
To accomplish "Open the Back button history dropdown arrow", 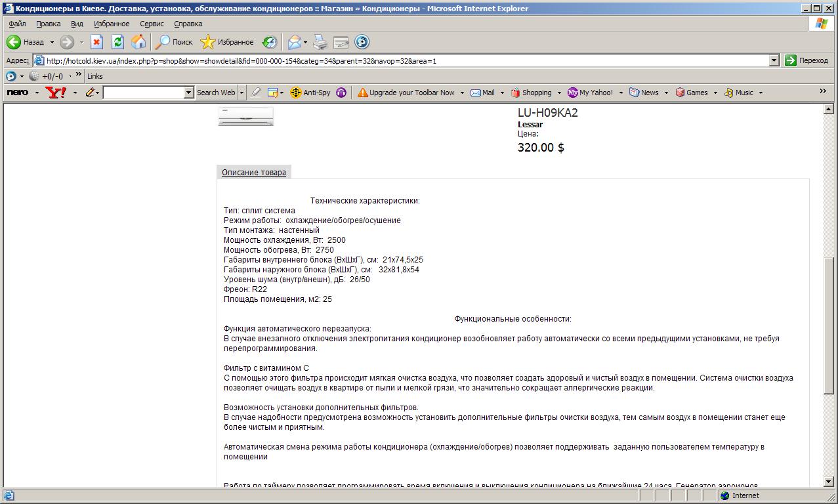I will 52,42.
